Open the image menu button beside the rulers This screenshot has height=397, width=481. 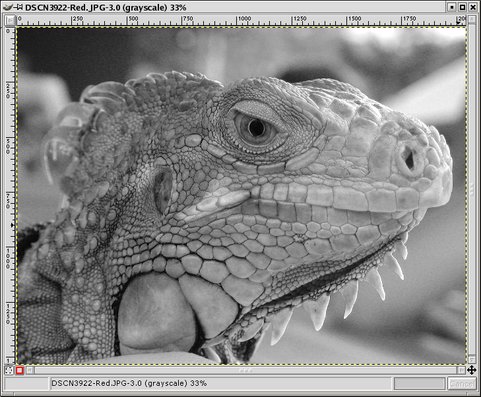[10, 21]
